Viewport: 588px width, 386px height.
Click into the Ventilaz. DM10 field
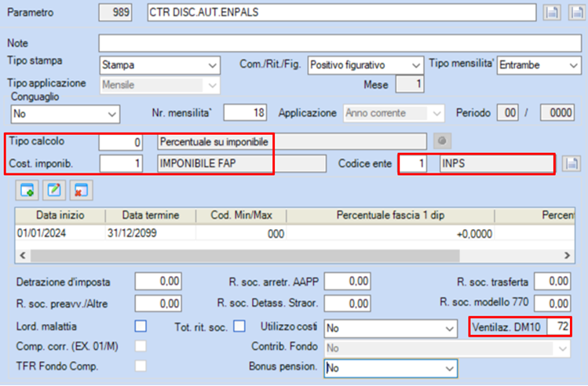coord(558,326)
